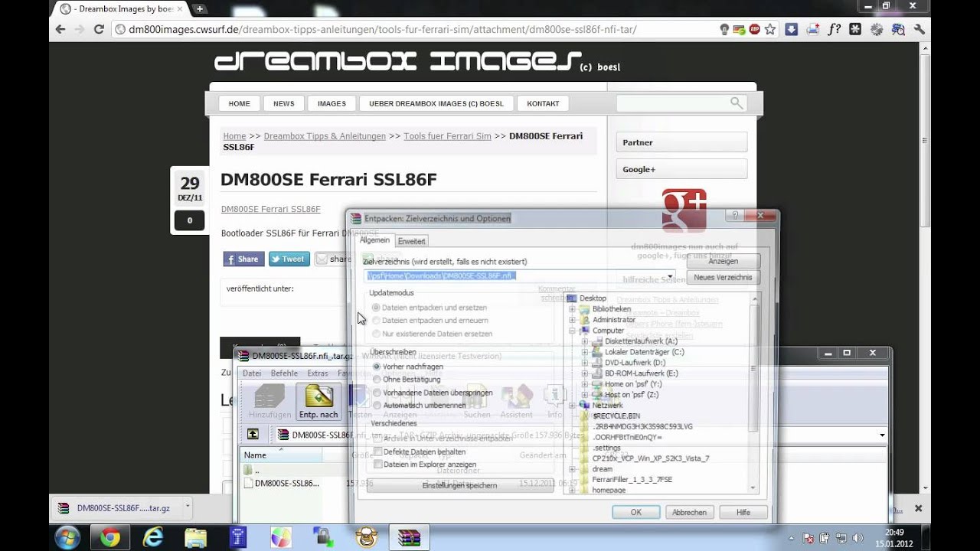Switch to the 'Erweitert' tab in the dialog

[411, 241]
